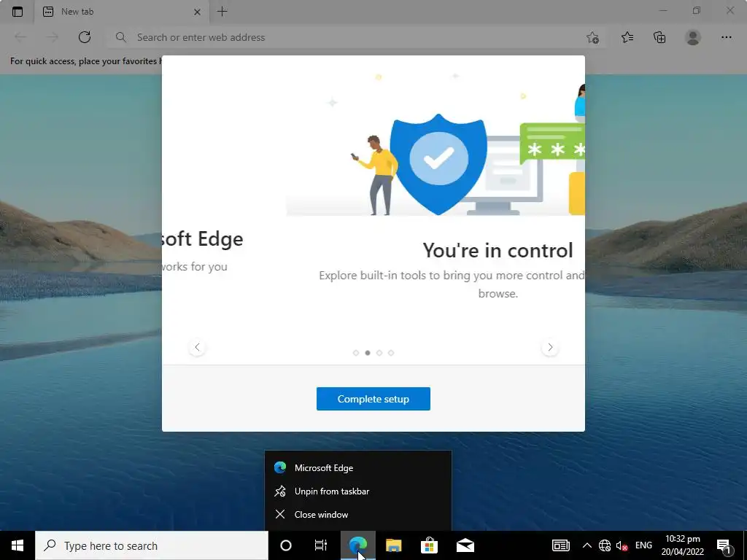
Task: Open clock showing 10:32 pm
Action: 683,545
